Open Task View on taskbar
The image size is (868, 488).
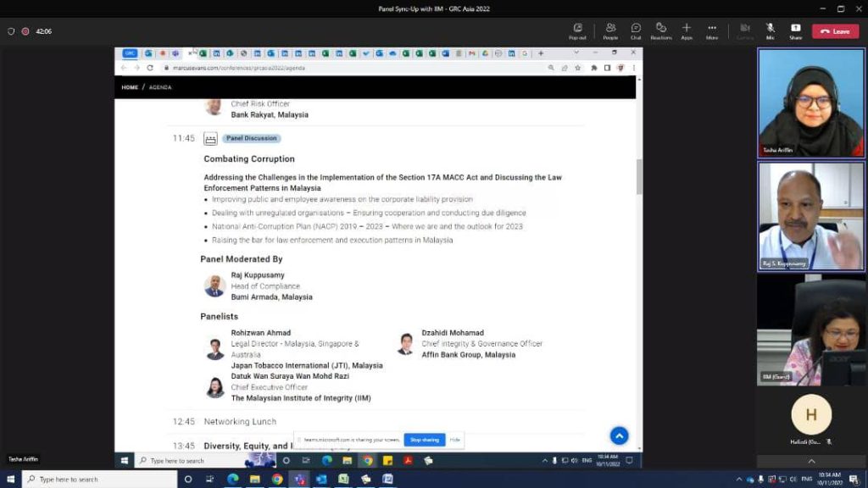click(x=210, y=480)
